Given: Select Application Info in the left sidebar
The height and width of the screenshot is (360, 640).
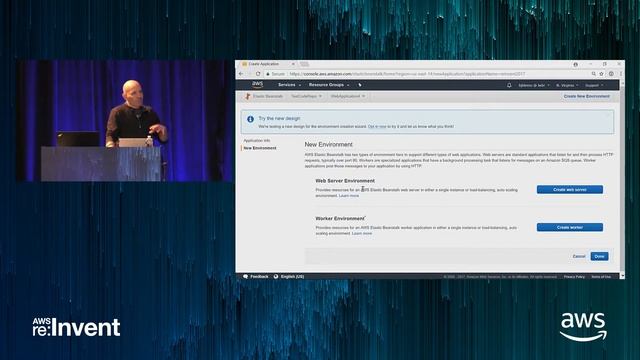Looking at the screenshot, I should coord(257,140).
